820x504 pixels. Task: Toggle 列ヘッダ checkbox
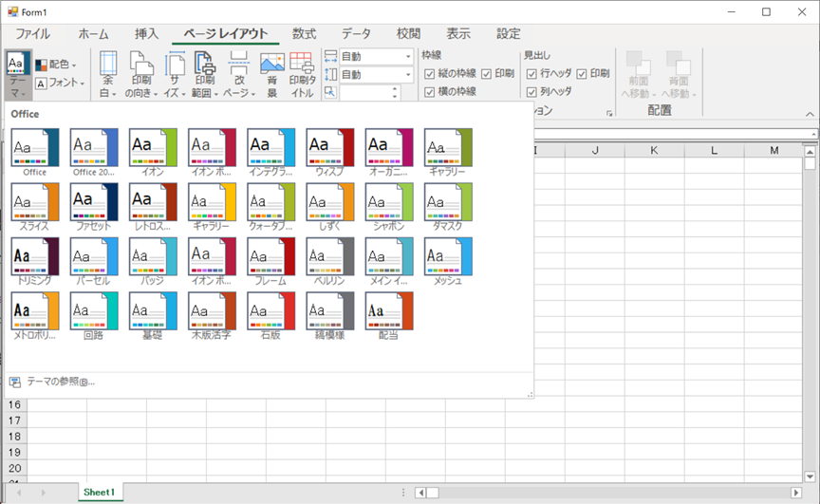point(531,92)
